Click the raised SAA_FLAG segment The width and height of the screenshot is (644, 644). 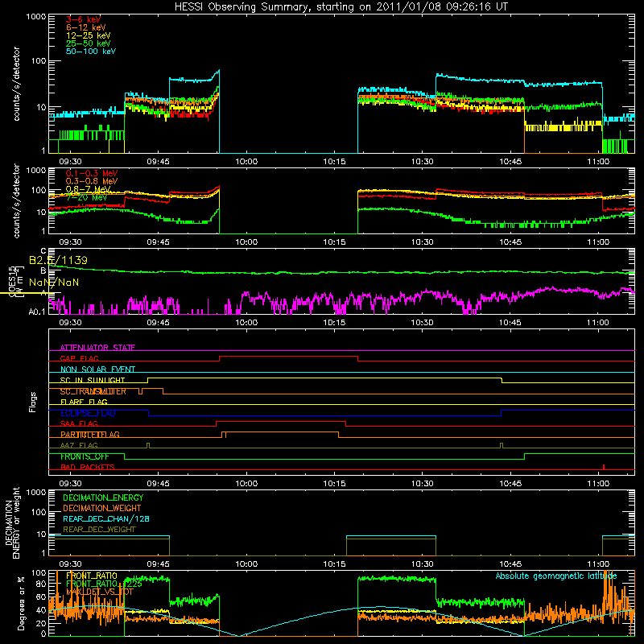pyautogui.click(x=281, y=421)
